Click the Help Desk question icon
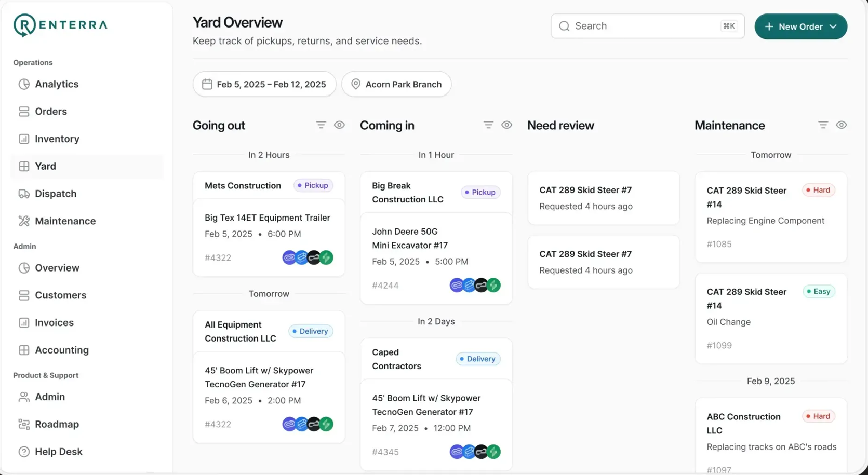Viewport: 868px width, 475px height. coord(24,452)
